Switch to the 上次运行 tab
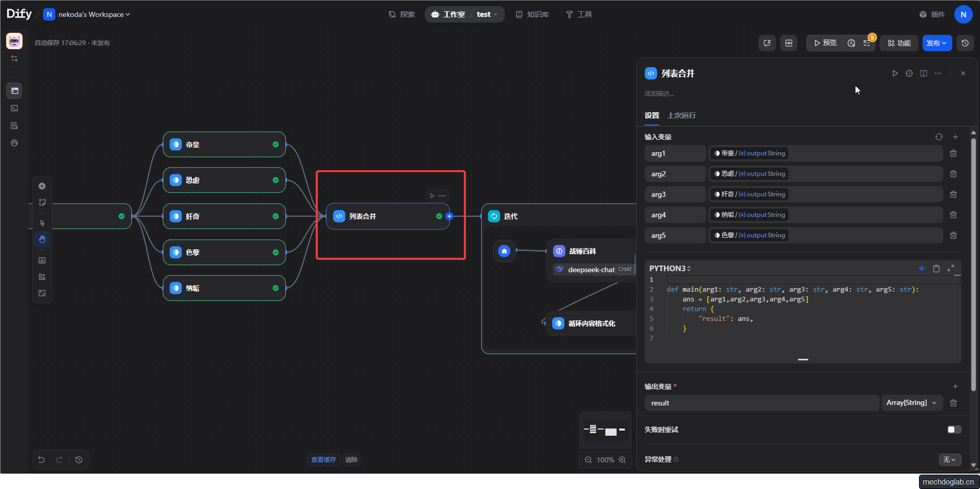980x489 pixels. 682,115
